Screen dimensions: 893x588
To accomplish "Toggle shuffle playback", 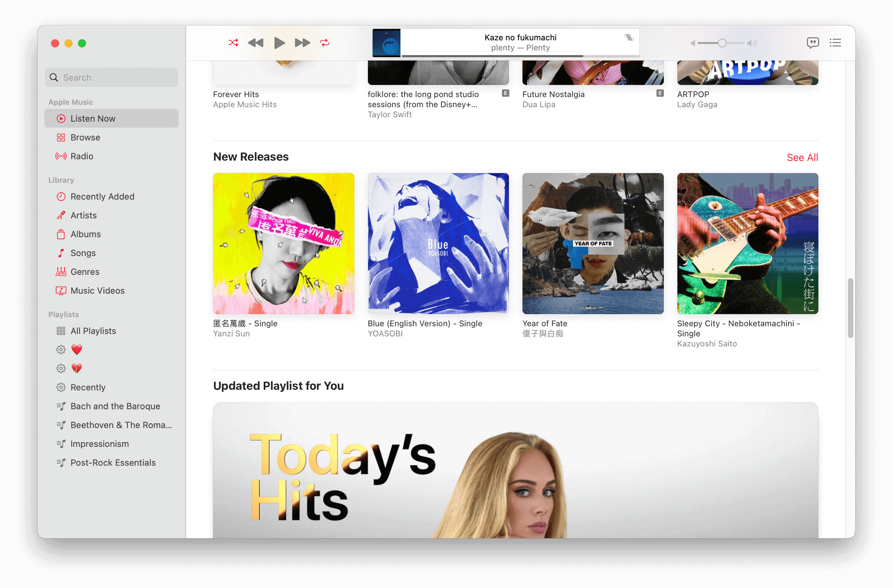I will point(233,43).
